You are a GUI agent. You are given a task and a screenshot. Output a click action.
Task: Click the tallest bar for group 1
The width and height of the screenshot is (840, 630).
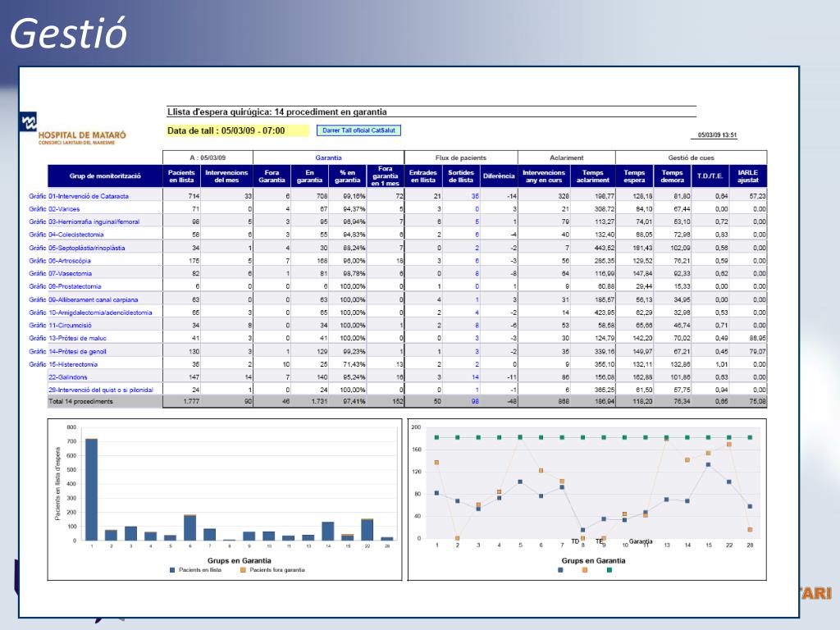pyautogui.click(x=92, y=489)
